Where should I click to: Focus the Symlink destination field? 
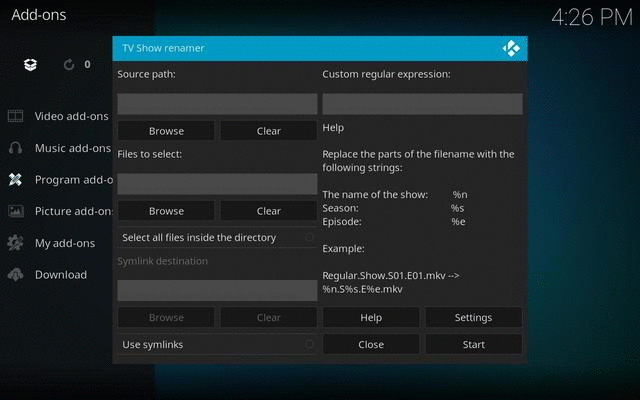click(x=217, y=290)
